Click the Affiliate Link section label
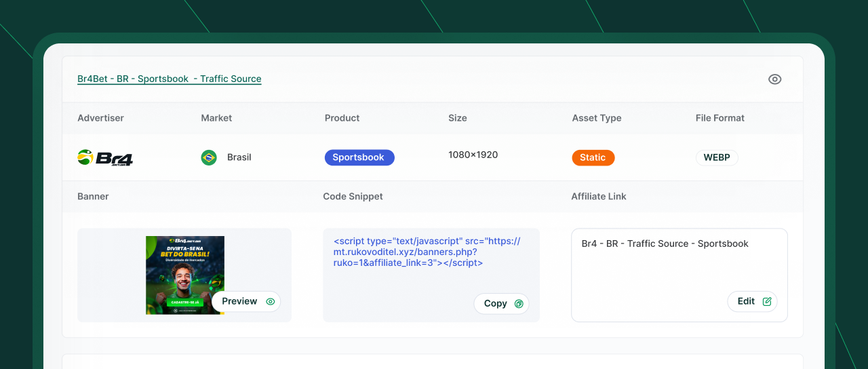The width and height of the screenshot is (868, 369). [x=599, y=197]
